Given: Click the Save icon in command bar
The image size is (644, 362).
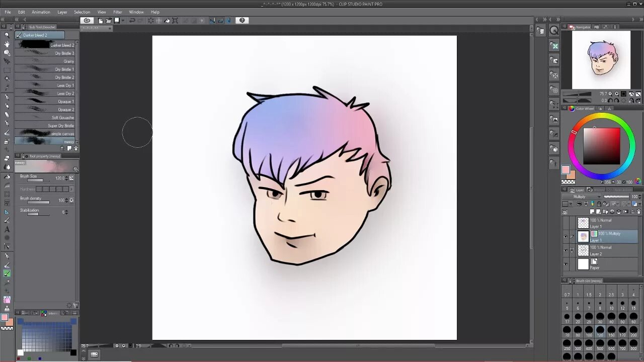Looking at the screenshot, I should click(117, 21).
